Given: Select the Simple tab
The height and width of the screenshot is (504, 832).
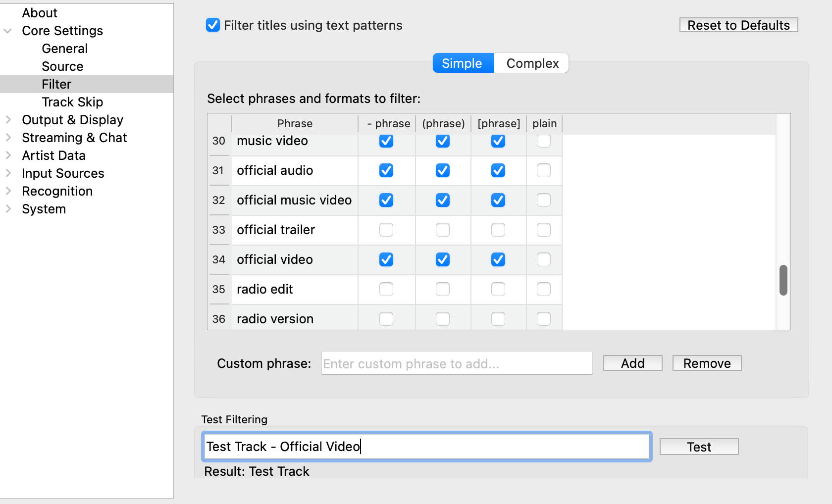Looking at the screenshot, I should [x=462, y=63].
